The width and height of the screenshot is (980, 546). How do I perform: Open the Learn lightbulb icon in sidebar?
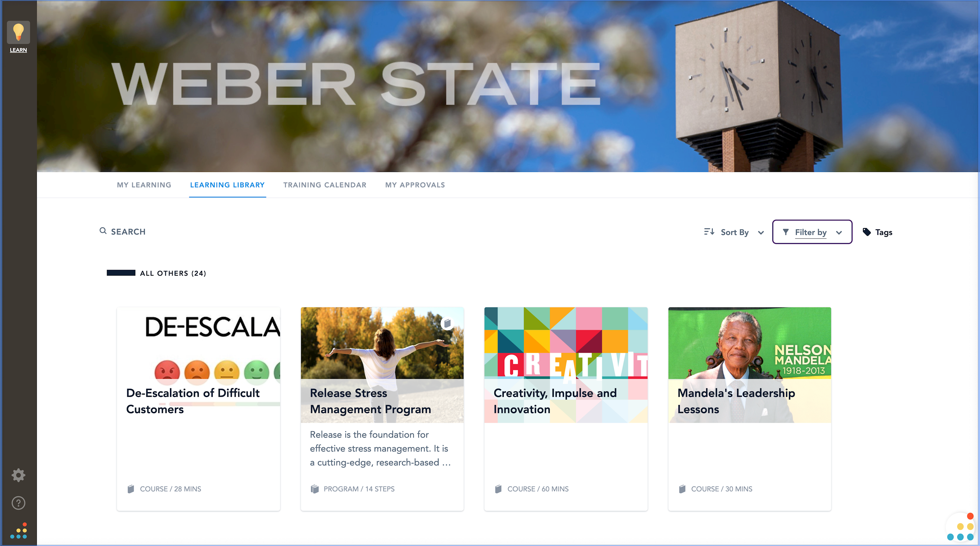pos(18,32)
